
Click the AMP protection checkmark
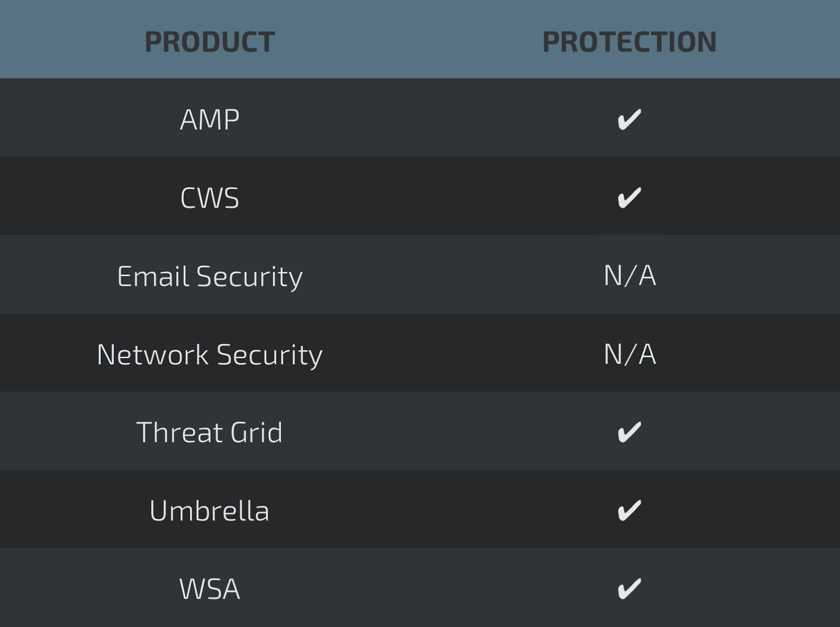[x=629, y=119]
